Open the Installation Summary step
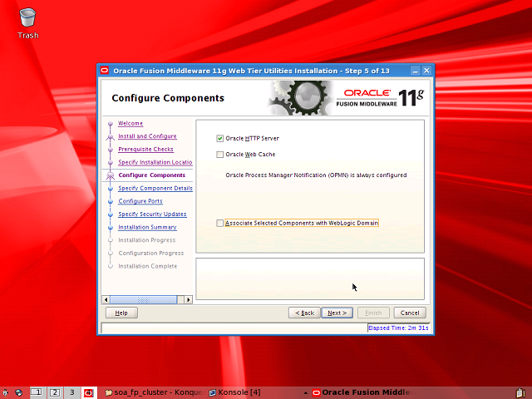Screen dimensions: 532x399 147,227
